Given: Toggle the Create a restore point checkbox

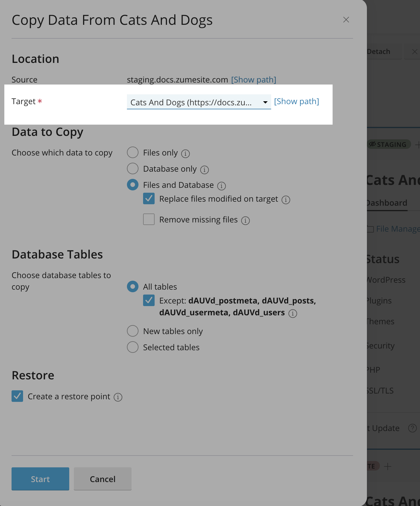Looking at the screenshot, I should [x=17, y=396].
